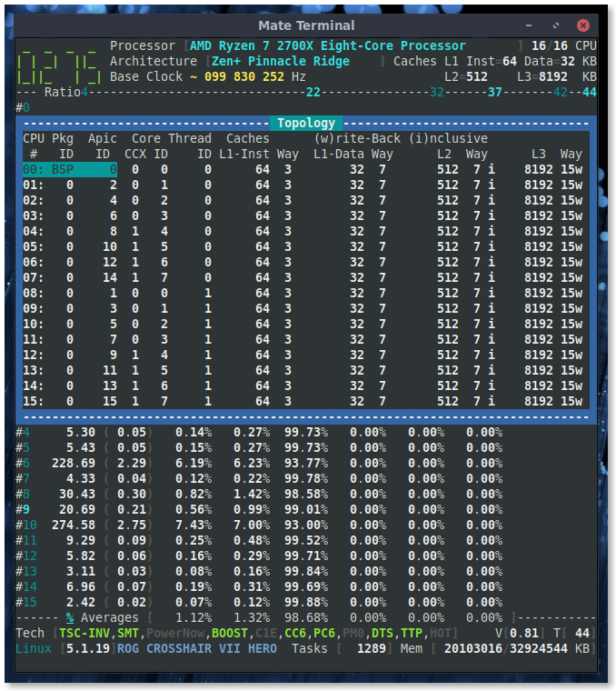Click ratio marker 37
Image resolution: width=616 pixels, height=691 pixels.
[495, 92]
